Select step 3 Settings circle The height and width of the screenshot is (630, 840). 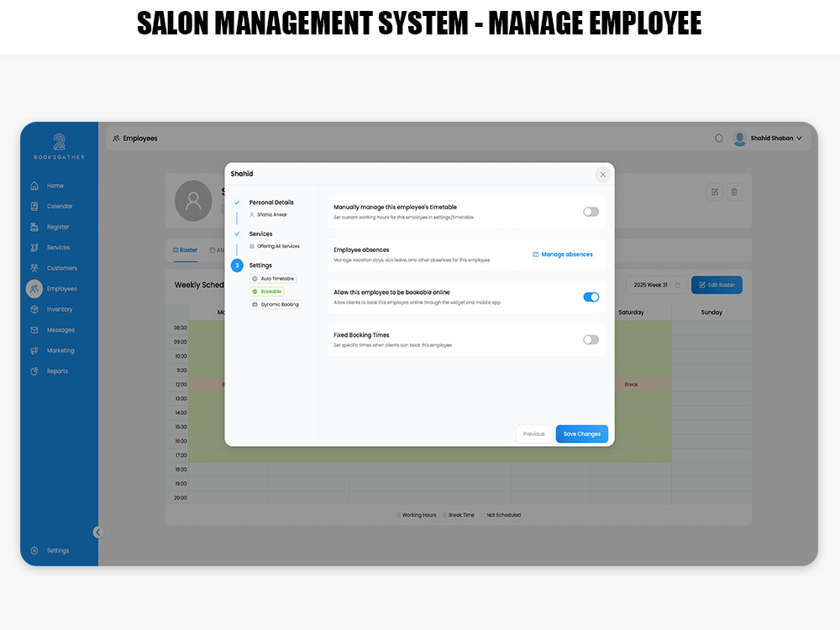237,265
